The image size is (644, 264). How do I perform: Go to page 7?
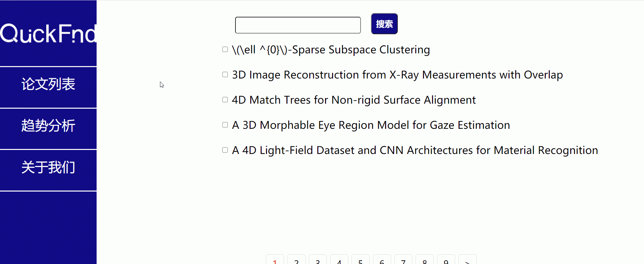tap(403, 260)
